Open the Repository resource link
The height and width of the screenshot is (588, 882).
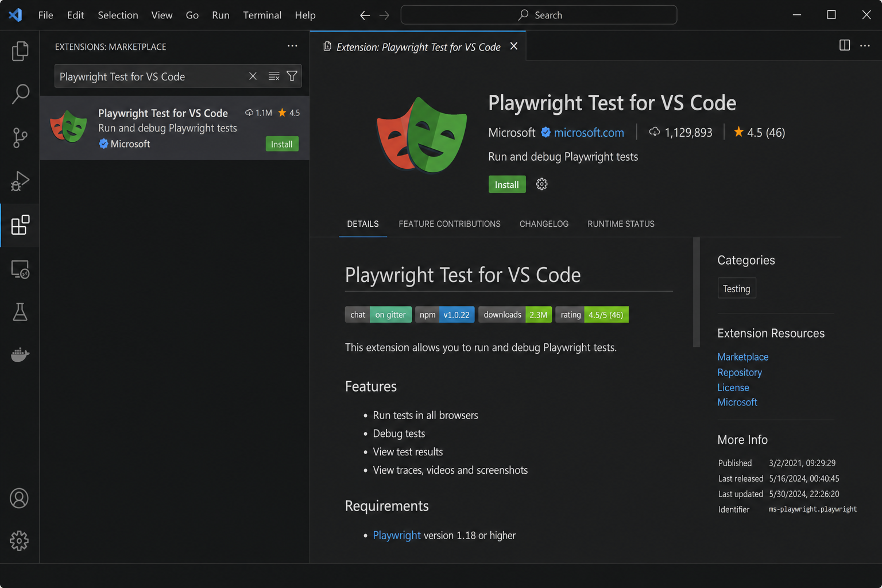(740, 372)
